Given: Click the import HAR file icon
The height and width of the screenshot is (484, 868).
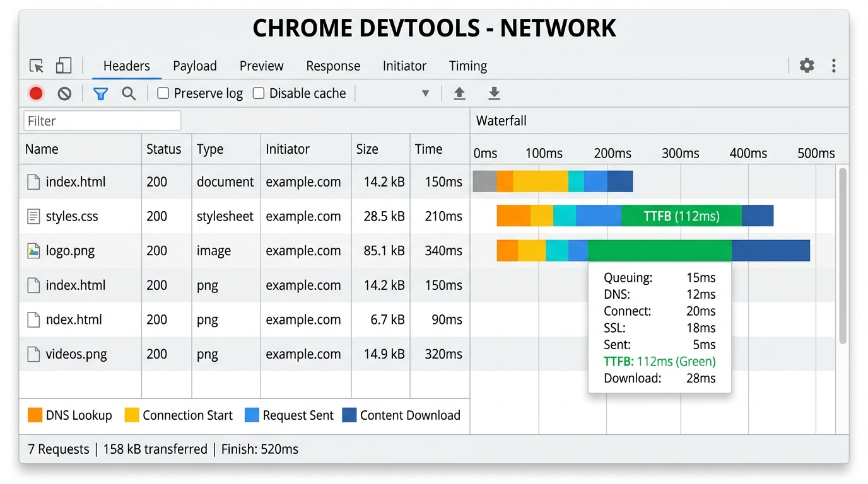Looking at the screenshot, I should [459, 93].
